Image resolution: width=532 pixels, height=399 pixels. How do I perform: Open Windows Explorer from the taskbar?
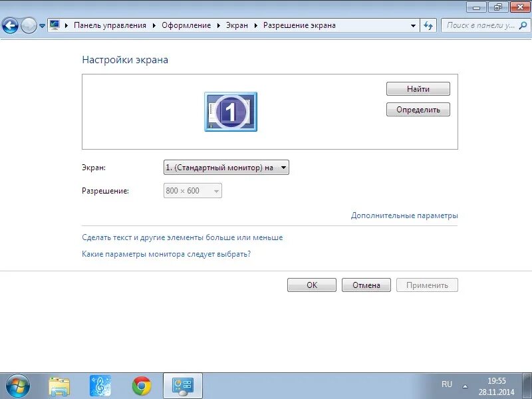[59, 386]
